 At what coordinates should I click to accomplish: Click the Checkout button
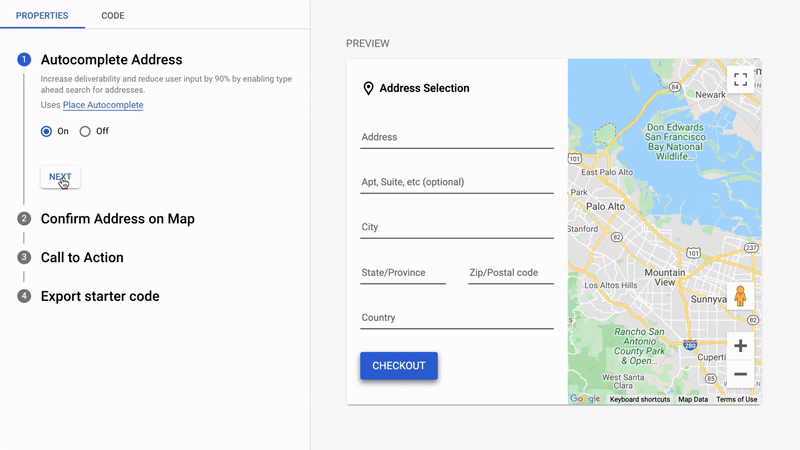point(398,366)
